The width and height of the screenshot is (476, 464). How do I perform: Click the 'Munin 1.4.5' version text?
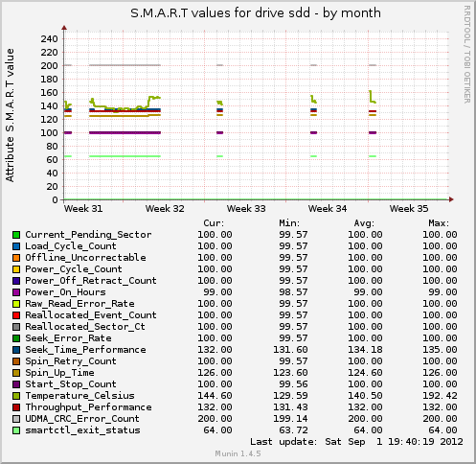(238, 453)
